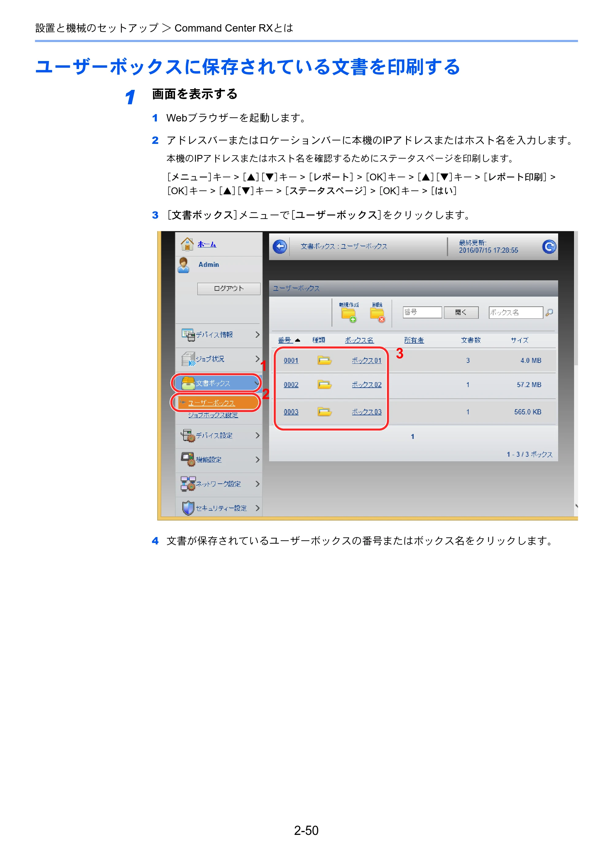613x868 pixels.
Task: Click the ホーム link
Action: click(x=207, y=244)
